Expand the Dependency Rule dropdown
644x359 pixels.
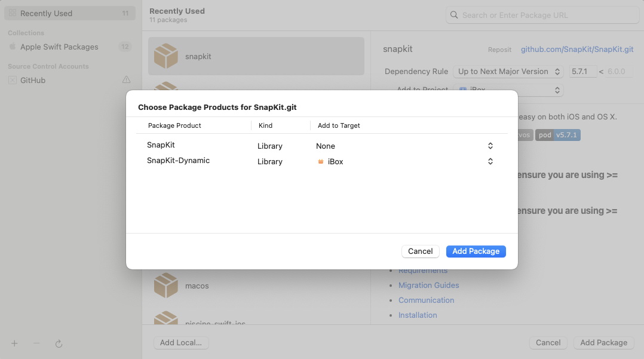coord(508,72)
